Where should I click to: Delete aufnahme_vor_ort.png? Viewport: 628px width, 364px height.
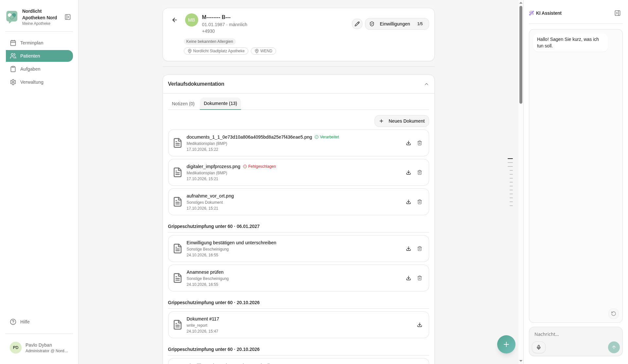tap(420, 202)
